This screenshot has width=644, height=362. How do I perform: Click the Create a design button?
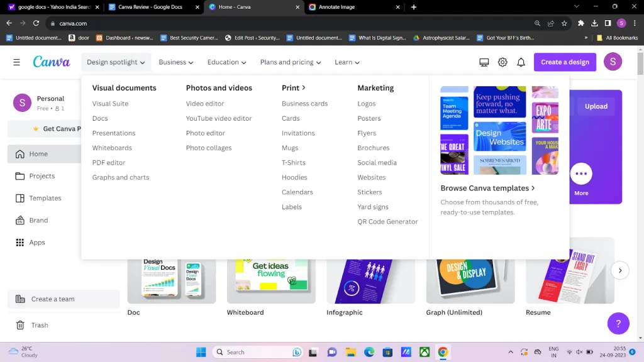point(565,62)
